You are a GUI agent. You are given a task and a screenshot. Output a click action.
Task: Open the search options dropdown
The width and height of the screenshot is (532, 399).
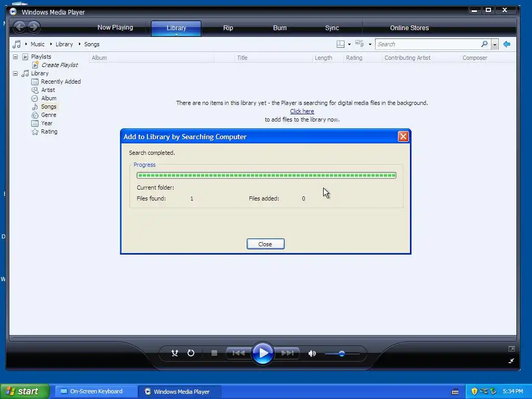coord(495,45)
